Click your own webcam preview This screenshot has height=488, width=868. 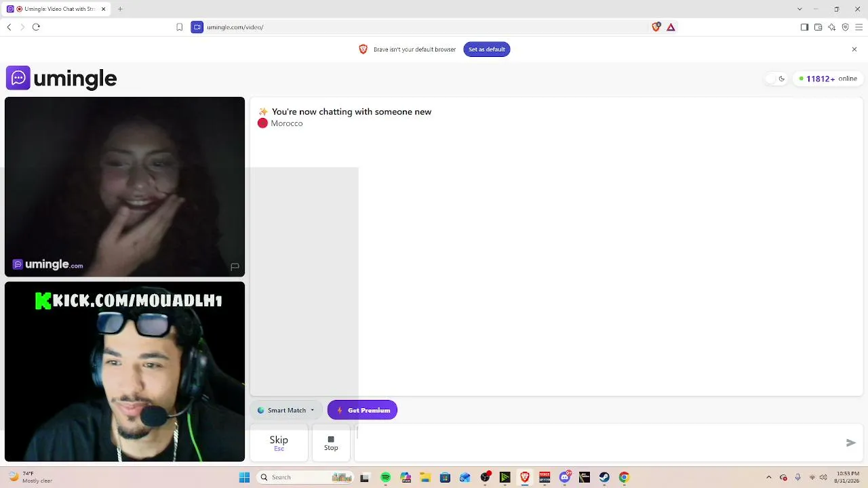(x=125, y=372)
